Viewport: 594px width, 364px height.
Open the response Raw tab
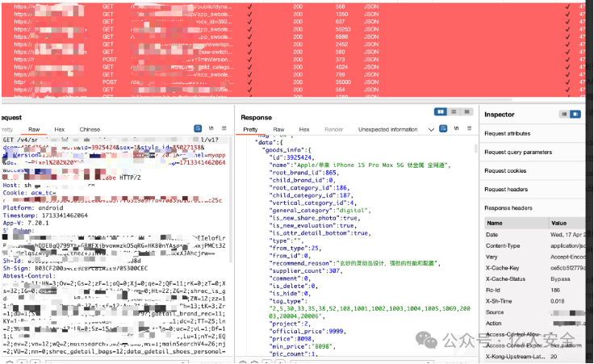coord(278,129)
